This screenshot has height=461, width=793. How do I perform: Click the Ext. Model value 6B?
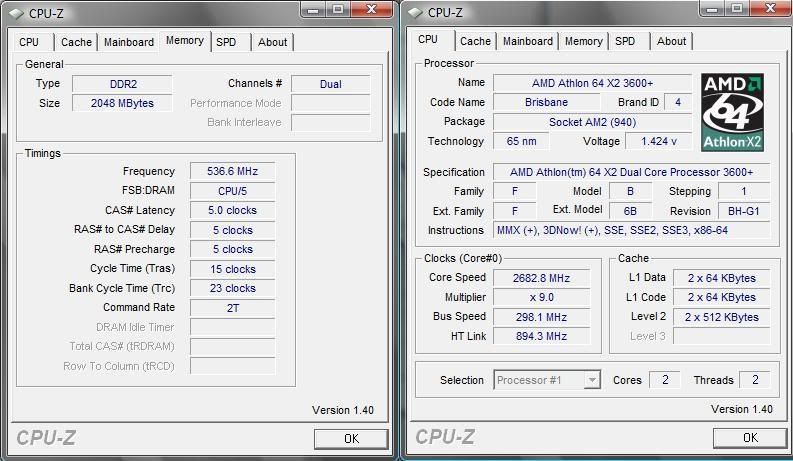(x=631, y=211)
